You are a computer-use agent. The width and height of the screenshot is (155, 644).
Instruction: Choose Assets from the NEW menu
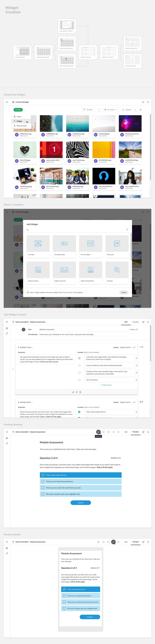21,117
